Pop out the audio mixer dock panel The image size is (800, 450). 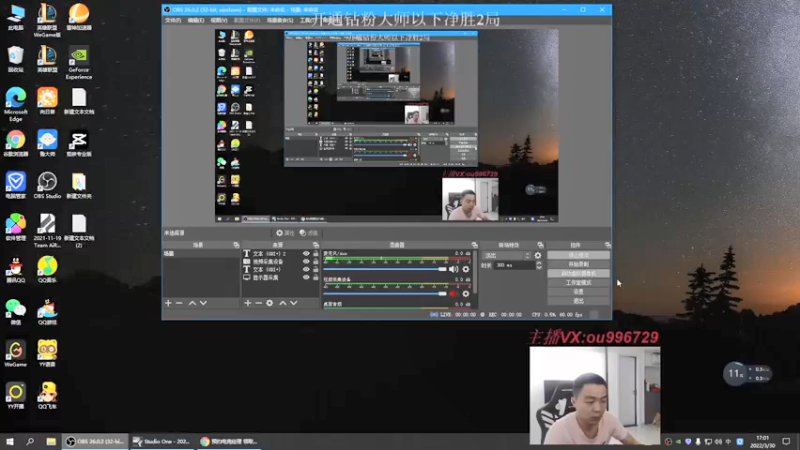point(474,245)
